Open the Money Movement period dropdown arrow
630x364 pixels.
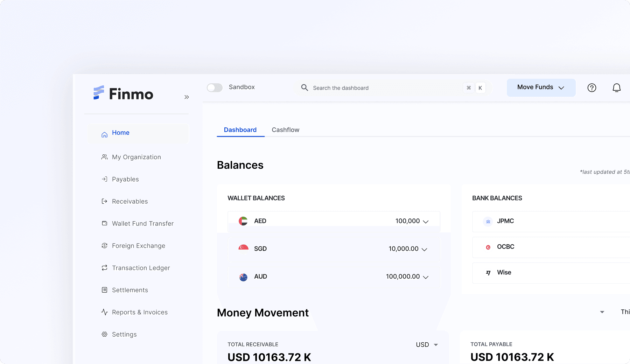(x=602, y=312)
